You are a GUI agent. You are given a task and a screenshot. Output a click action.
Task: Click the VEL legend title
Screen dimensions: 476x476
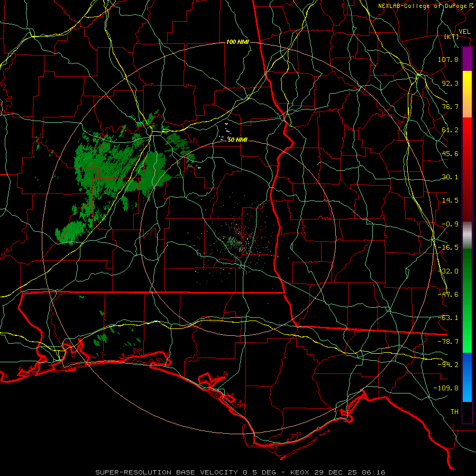pyautogui.click(x=464, y=32)
